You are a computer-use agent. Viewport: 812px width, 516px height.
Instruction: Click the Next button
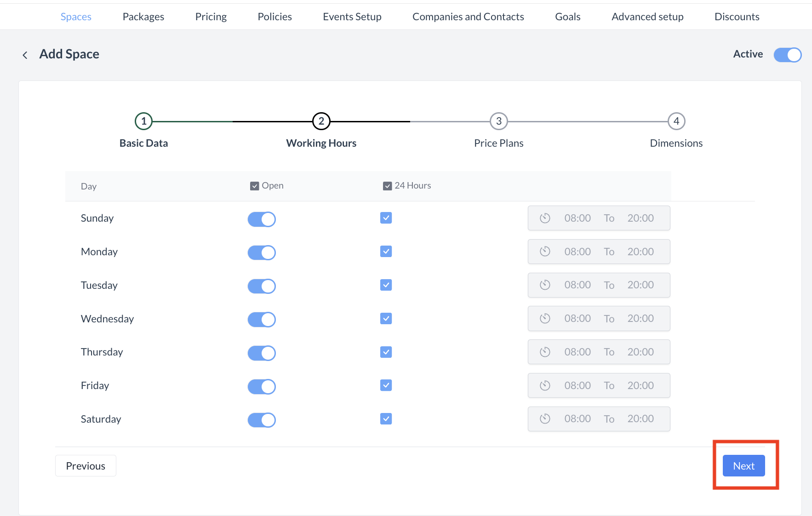743,466
